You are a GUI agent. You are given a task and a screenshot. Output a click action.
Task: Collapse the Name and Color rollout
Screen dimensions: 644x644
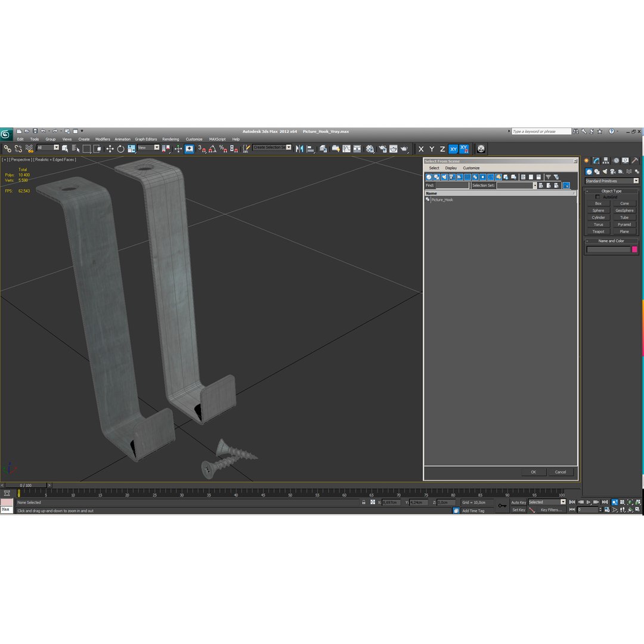pos(612,241)
